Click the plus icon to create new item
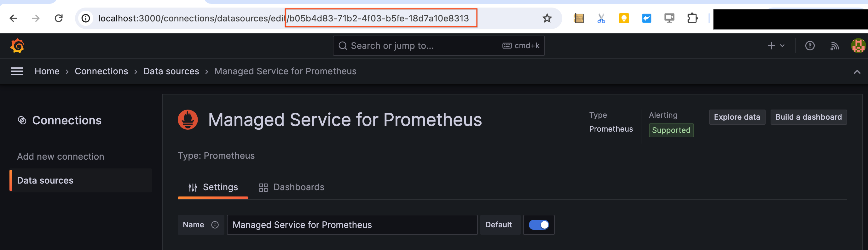 point(771,45)
